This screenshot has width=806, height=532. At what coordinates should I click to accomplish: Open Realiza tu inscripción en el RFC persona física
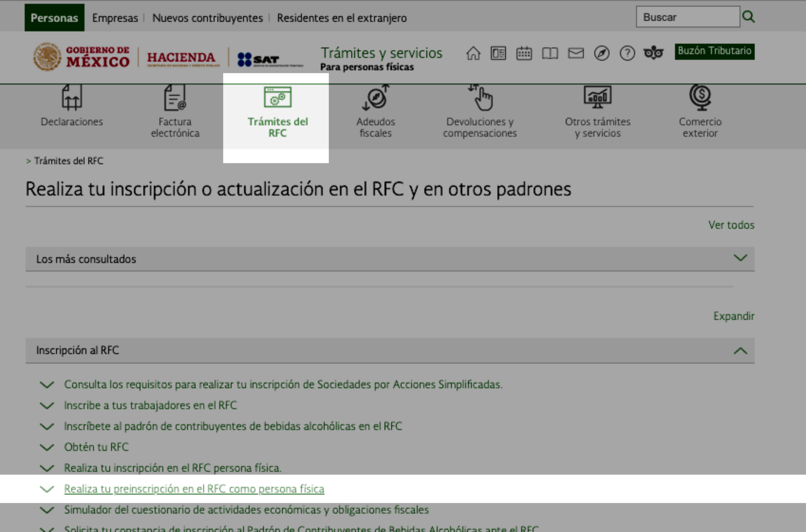pyautogui.click(x=173, y=468)
